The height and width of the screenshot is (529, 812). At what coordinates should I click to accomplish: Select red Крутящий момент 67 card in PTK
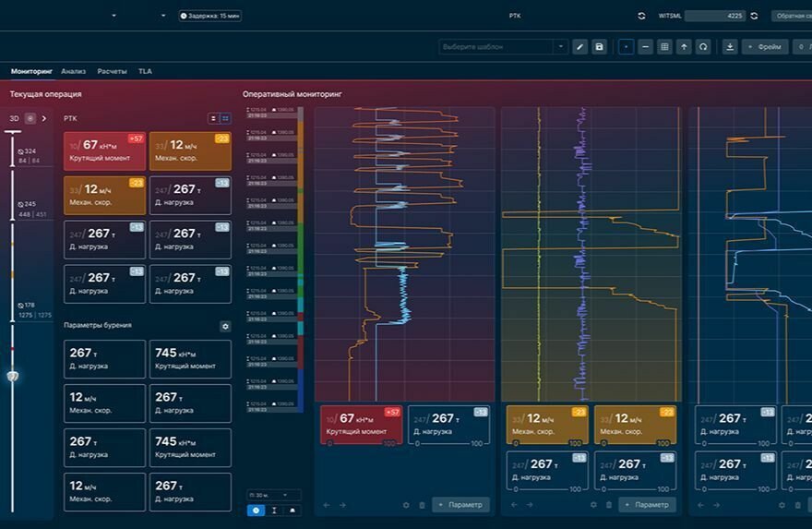[104, 151]
